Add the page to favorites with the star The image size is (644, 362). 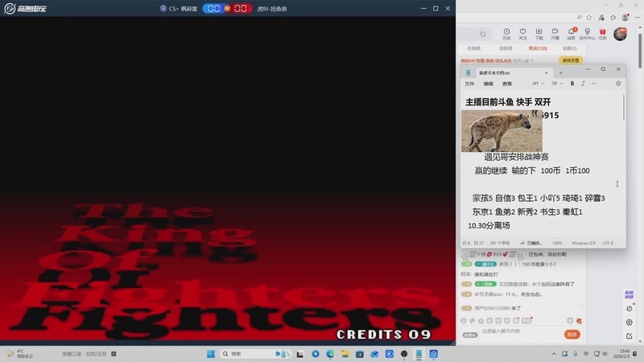(x=589, y=17)
